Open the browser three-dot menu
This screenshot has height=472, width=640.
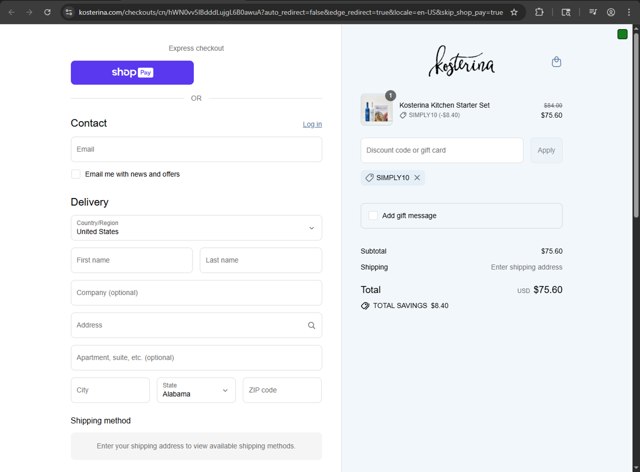(x=629, y=12)
